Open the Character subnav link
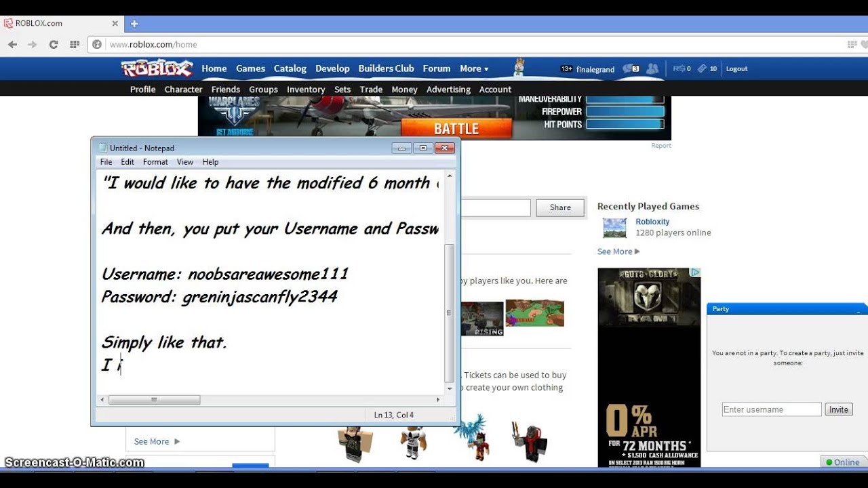Image resolution: width=868 pixels, height=488 pixels. [x=183, y=89]
